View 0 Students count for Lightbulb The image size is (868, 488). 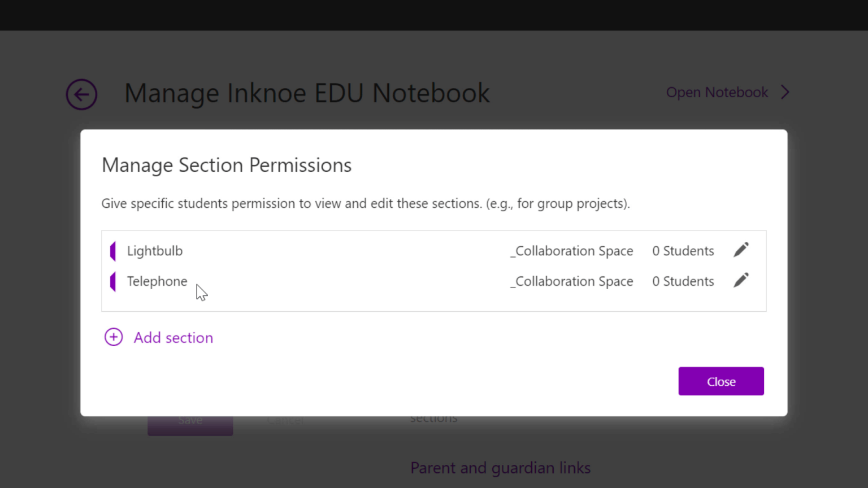683,251
